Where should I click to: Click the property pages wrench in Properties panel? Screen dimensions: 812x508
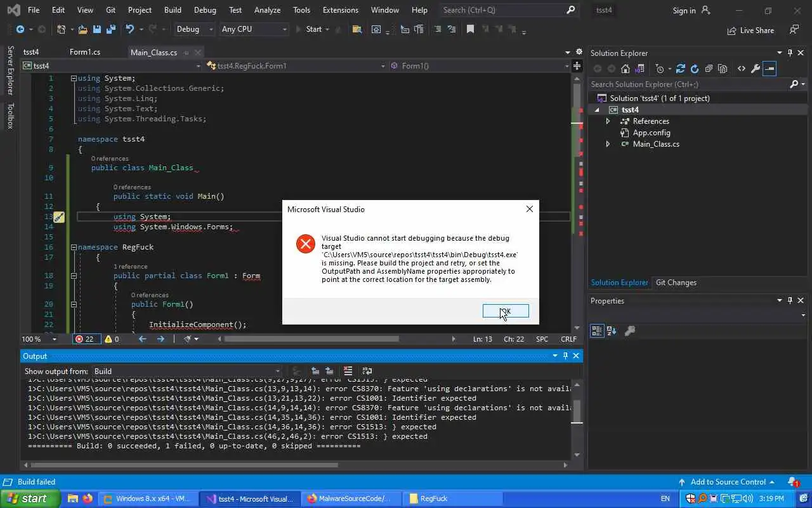pyautogui.click(x=630, y=331)
